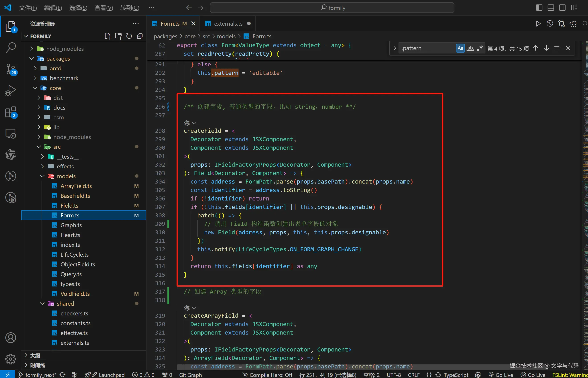Switch to the externals.ts tab
588x378 pixels.
pyautogui.click(x=228, y=24)
